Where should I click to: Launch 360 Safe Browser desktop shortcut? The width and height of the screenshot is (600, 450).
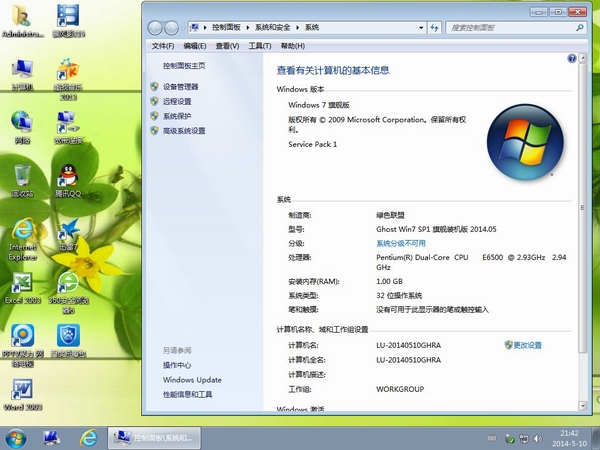(68, 292)
